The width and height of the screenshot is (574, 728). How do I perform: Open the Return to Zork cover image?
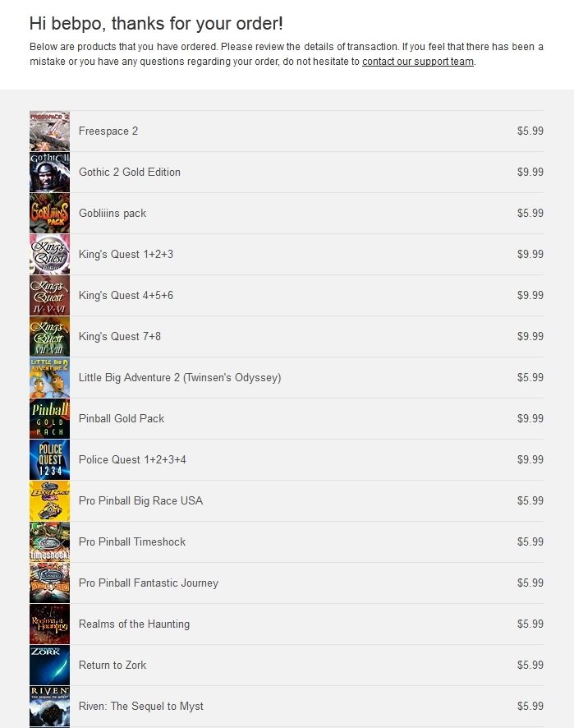49,666
